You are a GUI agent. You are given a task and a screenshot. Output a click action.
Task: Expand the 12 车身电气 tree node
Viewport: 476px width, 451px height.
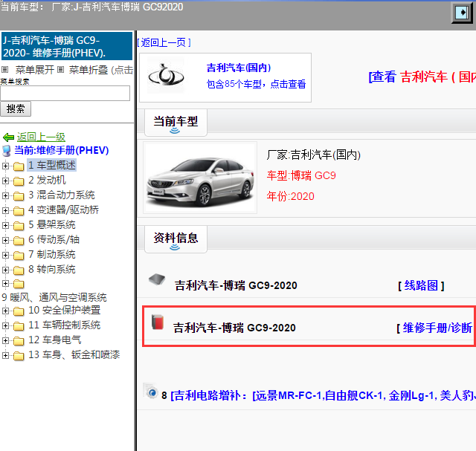[5, 340]
